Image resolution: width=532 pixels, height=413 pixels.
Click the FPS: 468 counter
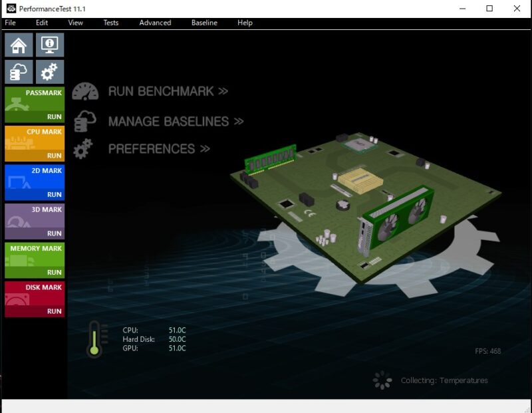pos(488,351)
